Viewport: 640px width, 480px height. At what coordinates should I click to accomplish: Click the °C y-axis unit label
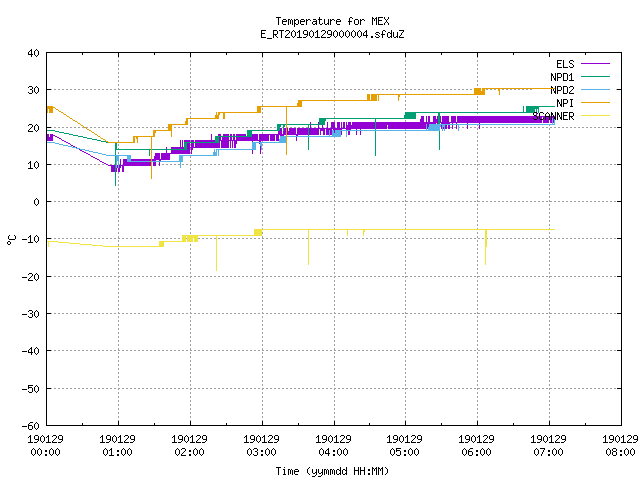coord(11,240)
